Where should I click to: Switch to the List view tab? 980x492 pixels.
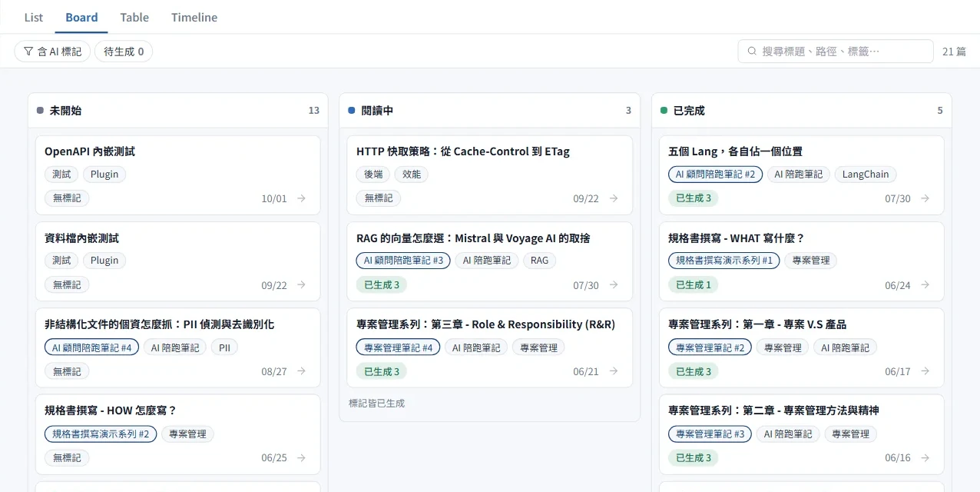click(34, 17)
